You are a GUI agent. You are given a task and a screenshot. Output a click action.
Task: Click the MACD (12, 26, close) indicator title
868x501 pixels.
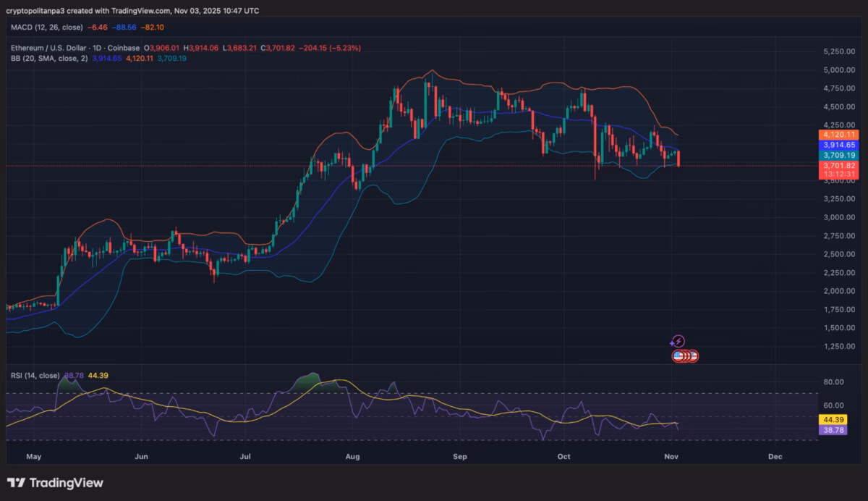pyautogui.click(x=48, y=28)
